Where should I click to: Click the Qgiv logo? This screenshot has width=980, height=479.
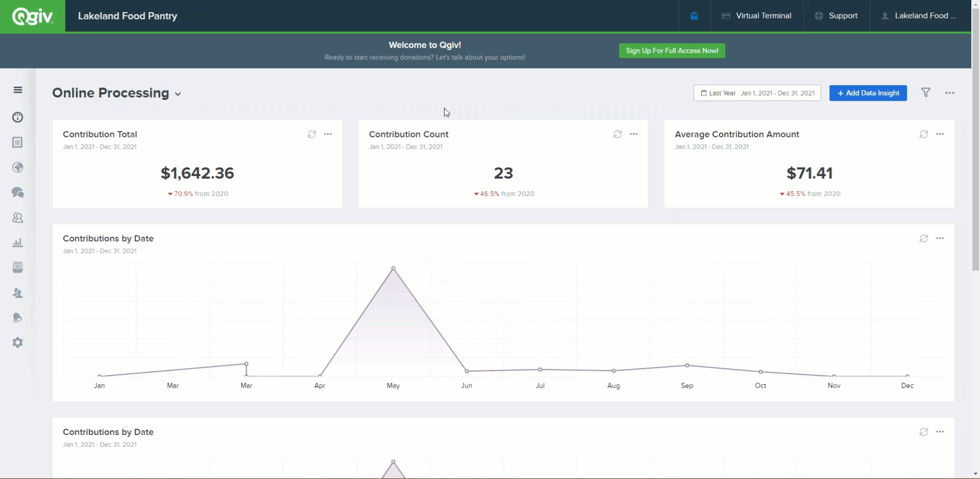click(33, 16)
